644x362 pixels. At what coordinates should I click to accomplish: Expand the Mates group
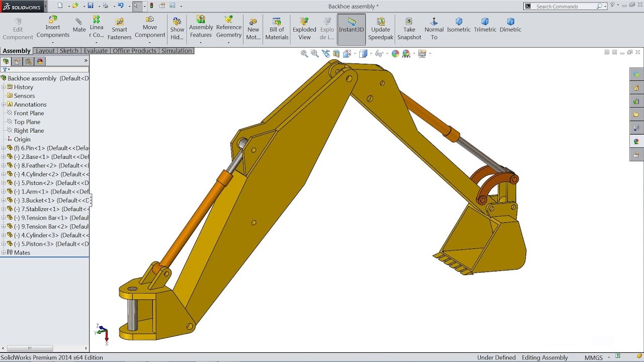[x=4, y=252]
